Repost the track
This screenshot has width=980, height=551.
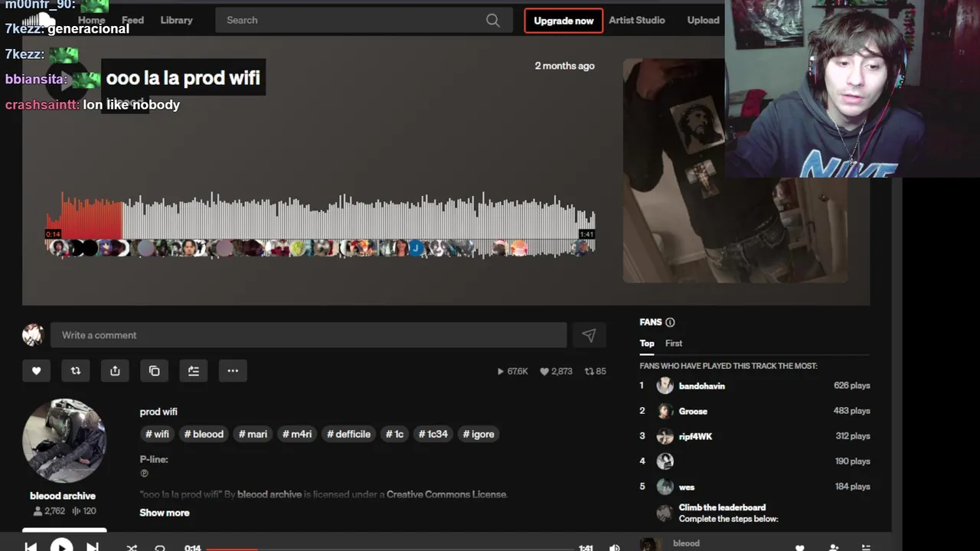pos(76,370)
